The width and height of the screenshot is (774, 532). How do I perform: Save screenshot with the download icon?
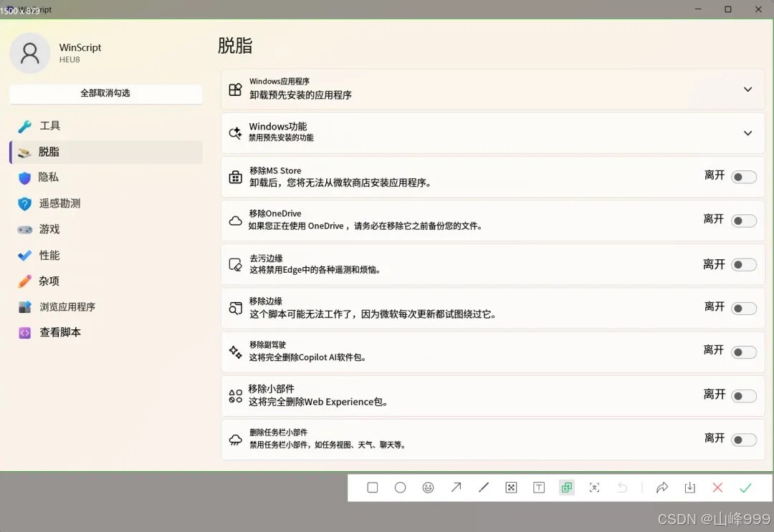(x=690, y=488)
